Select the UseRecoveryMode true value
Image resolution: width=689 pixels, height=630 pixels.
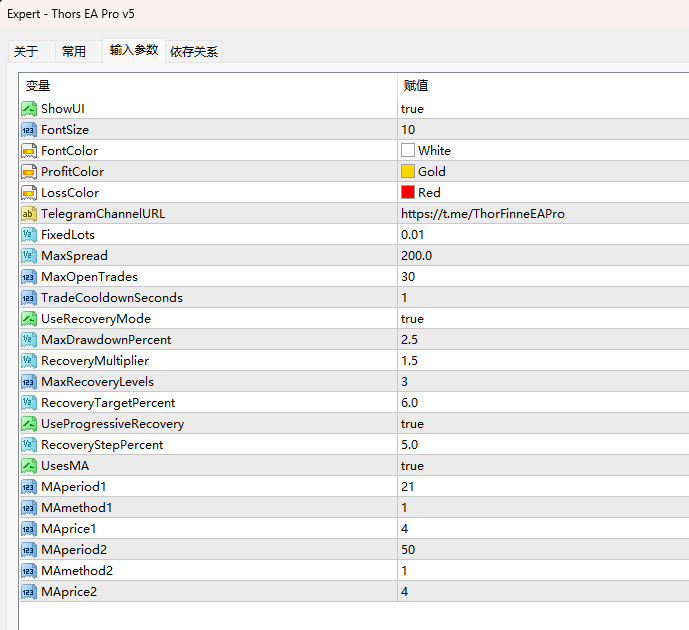(412, 319)
